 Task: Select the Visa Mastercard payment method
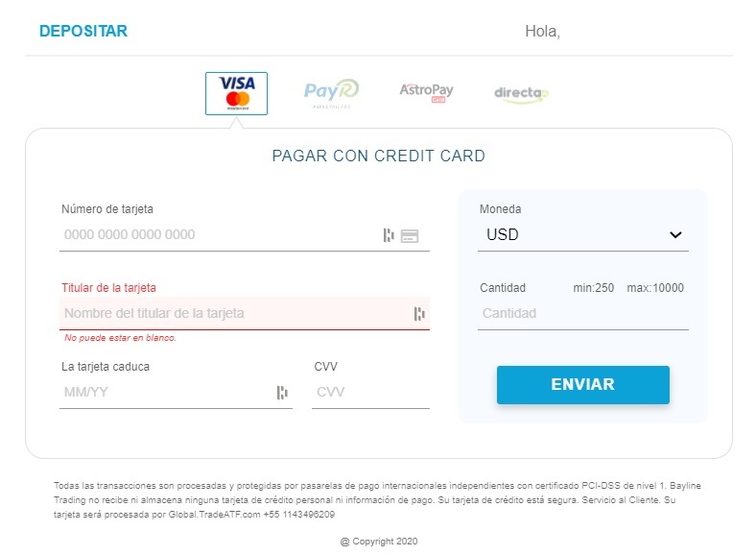(236, 94)
